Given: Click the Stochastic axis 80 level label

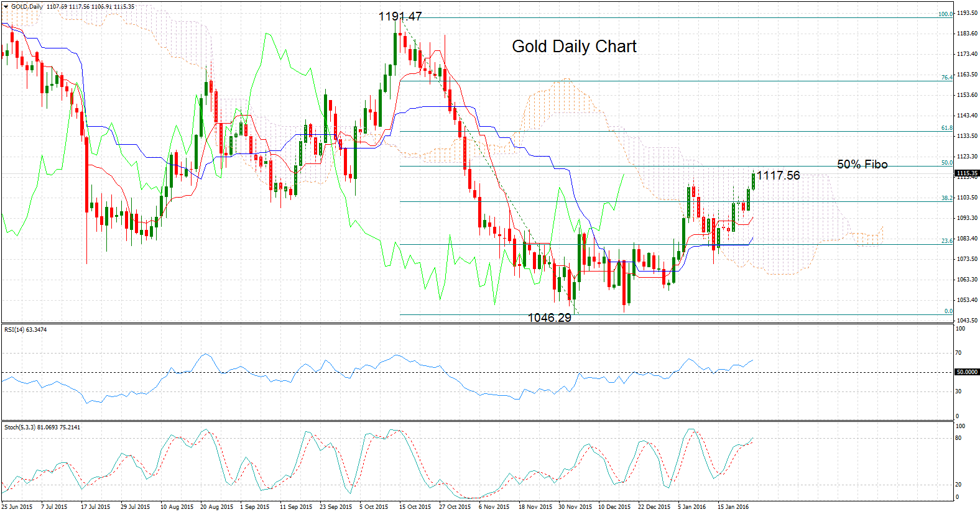Looking at the screenshot, I should coord(958,438).
